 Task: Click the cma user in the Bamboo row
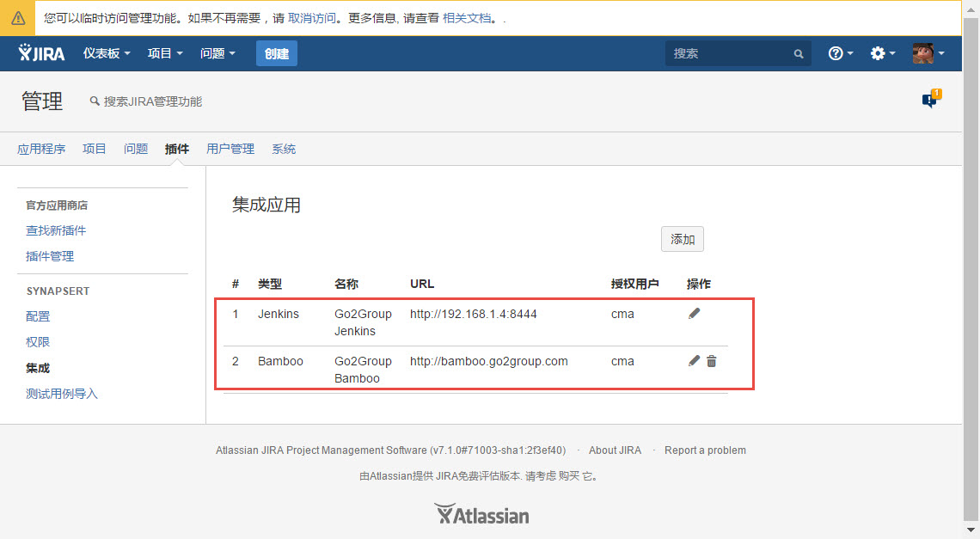tap(622, 361)
